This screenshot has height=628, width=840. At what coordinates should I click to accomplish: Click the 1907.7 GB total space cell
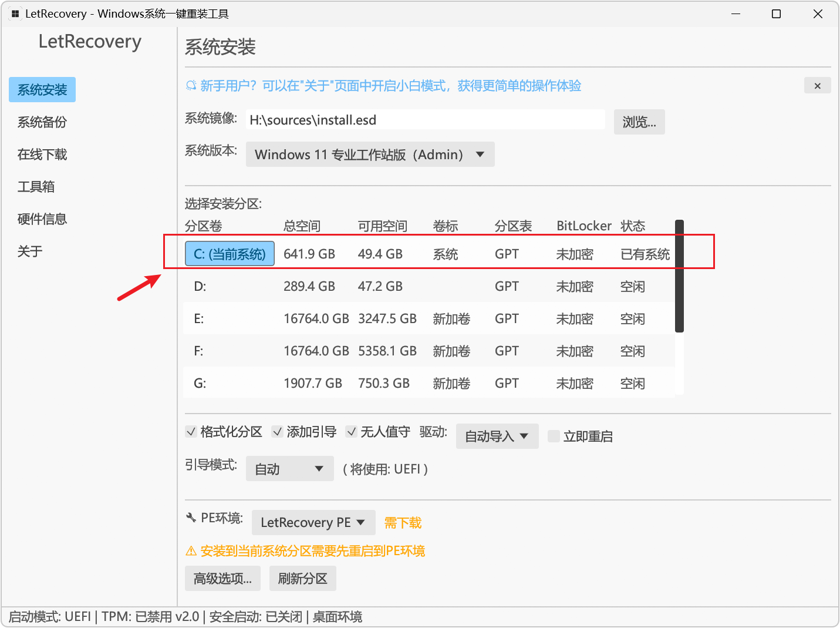pyautogui.click(x=313, y=383)
